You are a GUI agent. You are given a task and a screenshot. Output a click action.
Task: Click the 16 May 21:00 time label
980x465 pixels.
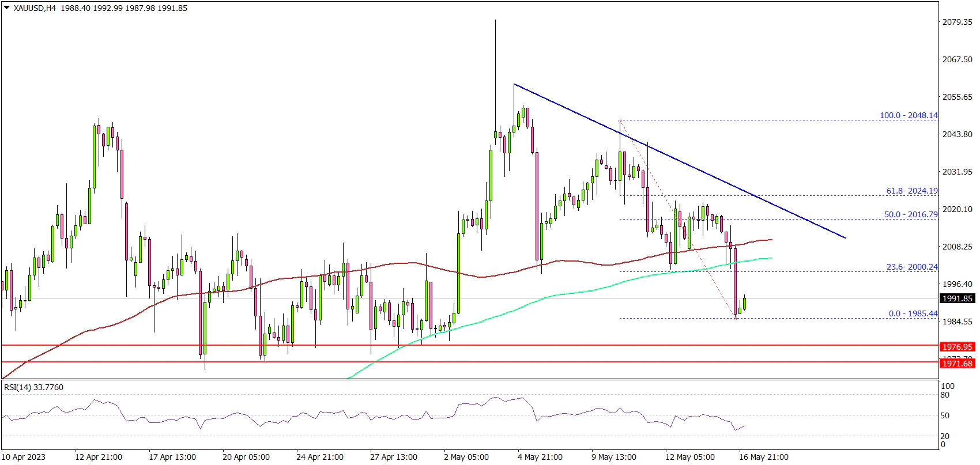click(763, 457)
